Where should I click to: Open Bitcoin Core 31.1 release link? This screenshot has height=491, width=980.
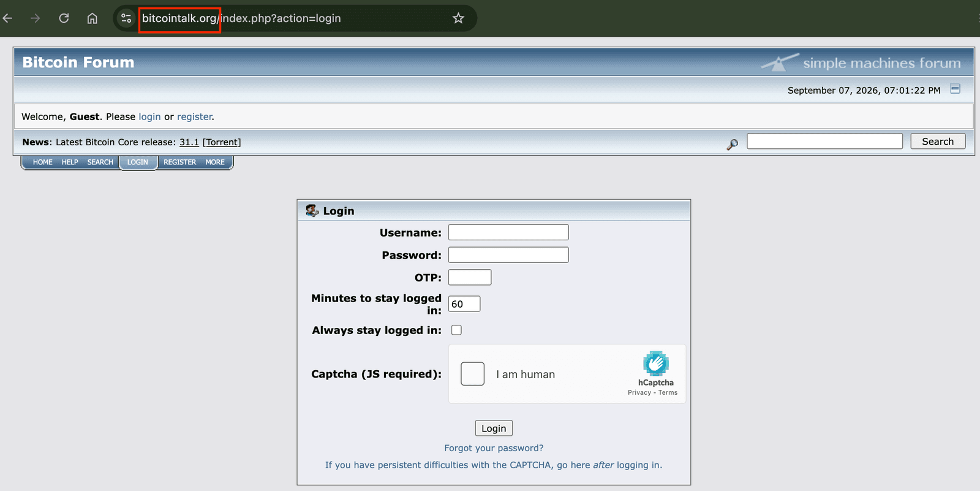(189, 142)
